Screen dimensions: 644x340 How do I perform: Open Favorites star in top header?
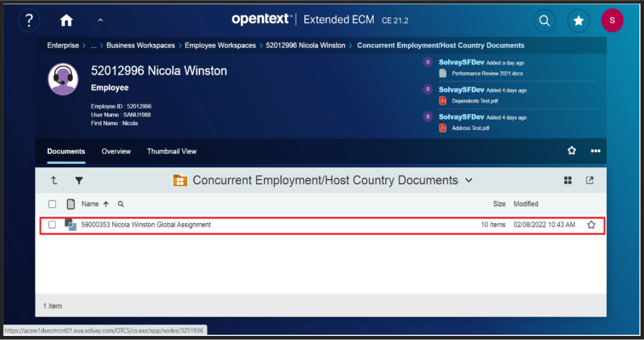[x=578, y=21]
